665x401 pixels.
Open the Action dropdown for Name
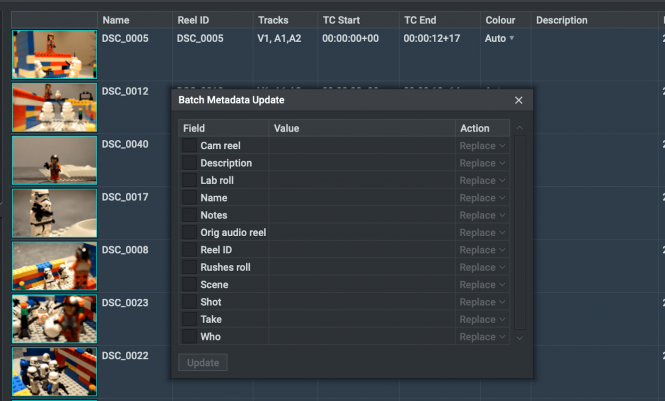click(x=482, y=198)
